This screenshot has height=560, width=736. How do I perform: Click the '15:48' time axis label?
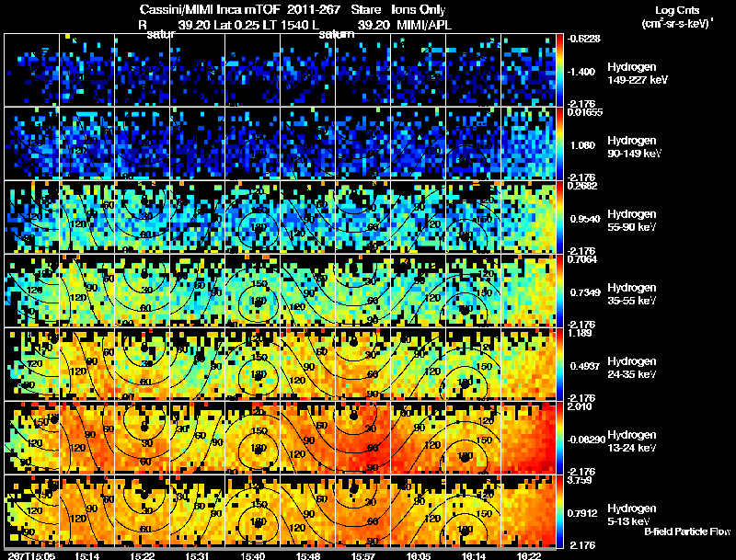tap(308, 555)
